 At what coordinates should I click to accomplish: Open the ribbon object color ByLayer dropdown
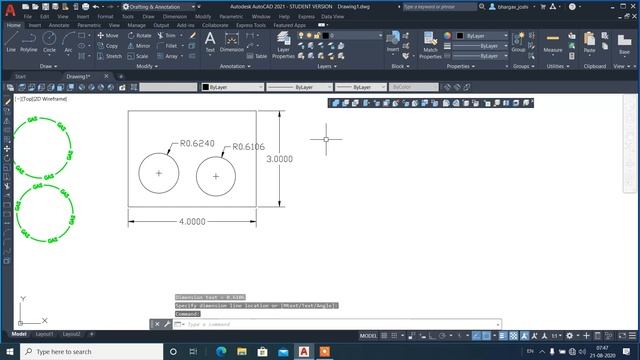(482, 36)
